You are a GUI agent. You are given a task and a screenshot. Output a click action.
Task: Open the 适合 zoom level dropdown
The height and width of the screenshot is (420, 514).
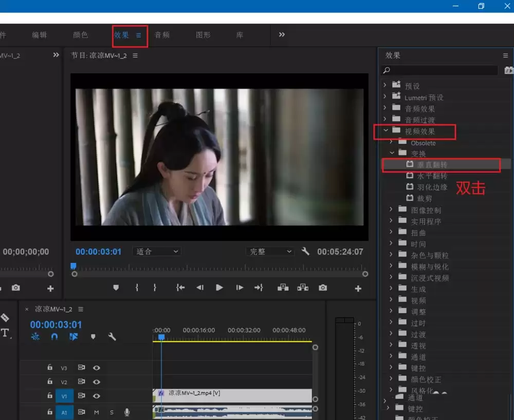(x=156, y=251)
